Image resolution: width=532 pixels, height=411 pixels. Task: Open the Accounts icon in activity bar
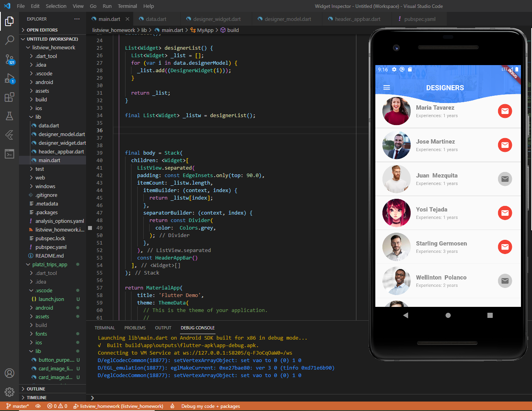click(9, 373)
